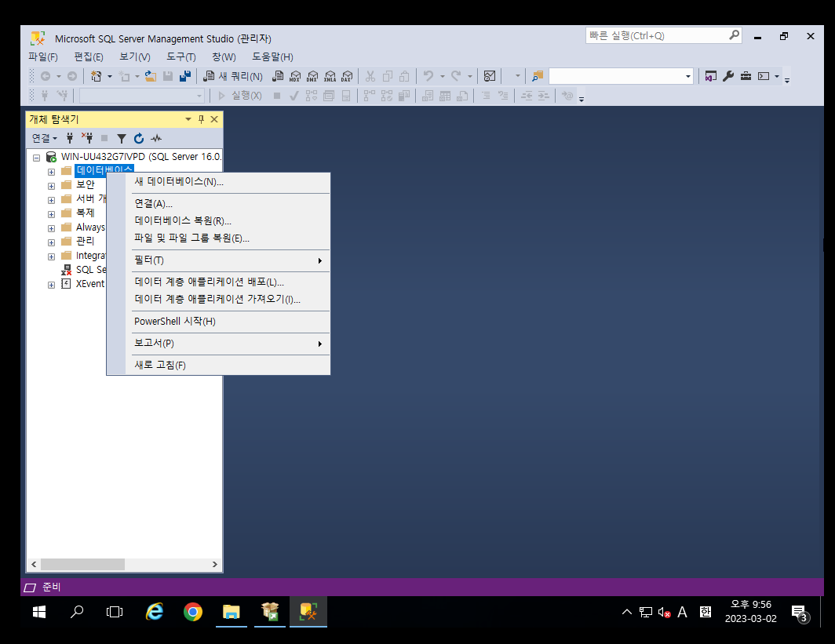Click the Object Explorer scroll right arrow
Screen dimensions: 835x644
click(x=214, y=564)
